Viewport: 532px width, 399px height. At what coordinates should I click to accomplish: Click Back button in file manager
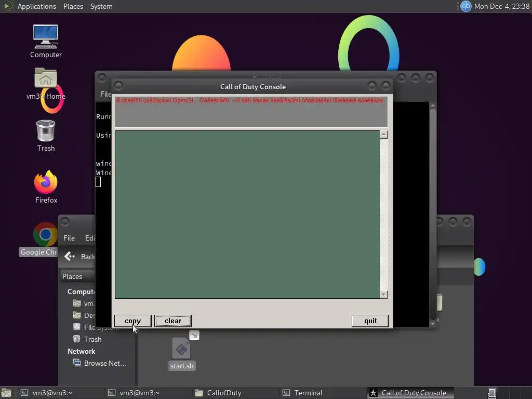[x=79, y=257]
